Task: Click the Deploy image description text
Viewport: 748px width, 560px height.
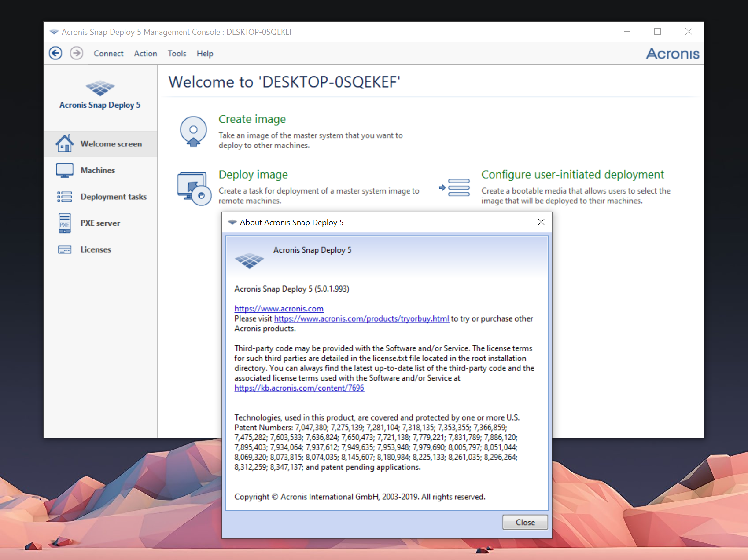Action: [x=319, y=196]
